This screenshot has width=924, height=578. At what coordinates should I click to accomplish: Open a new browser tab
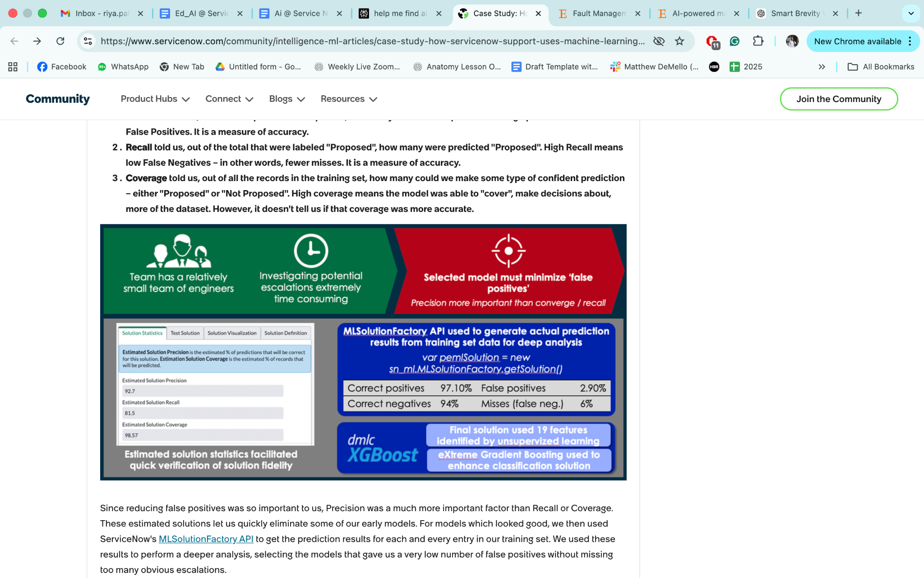858,13
